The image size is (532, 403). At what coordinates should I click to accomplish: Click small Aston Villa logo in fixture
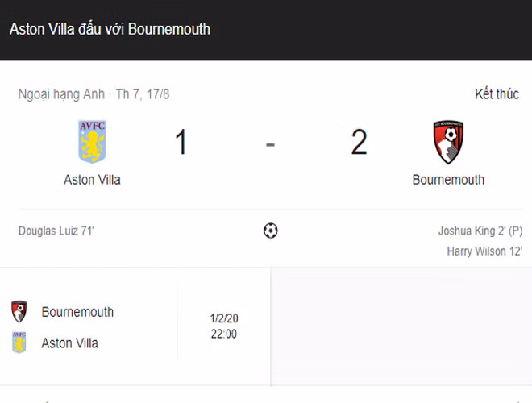click(19, 343)
